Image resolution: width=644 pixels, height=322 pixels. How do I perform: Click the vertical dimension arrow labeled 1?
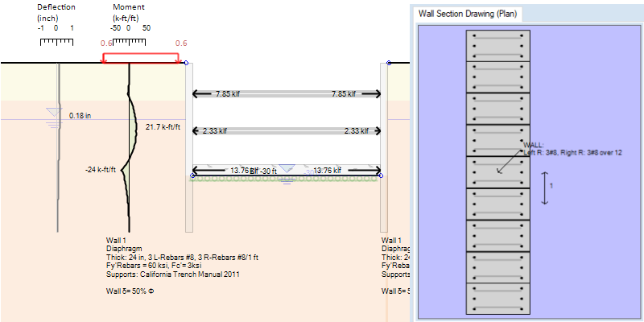(x=545, y=188)
